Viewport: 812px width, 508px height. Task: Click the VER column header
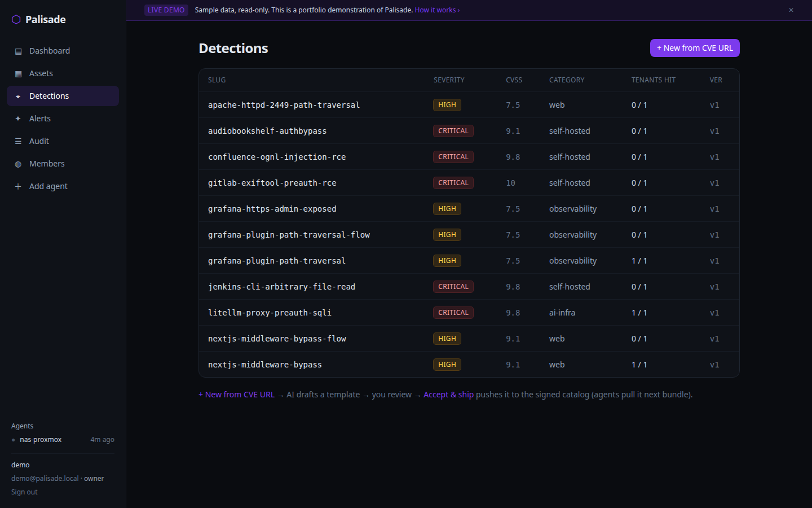coord(716,80)
